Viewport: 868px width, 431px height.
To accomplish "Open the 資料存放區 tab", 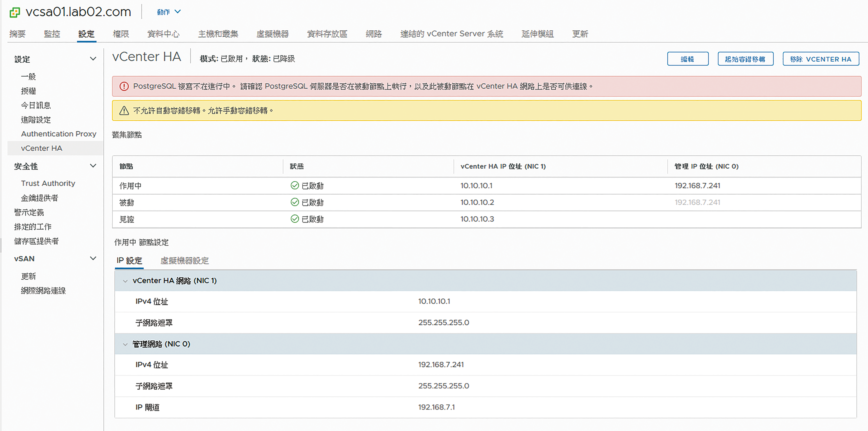I will (327, 34).
